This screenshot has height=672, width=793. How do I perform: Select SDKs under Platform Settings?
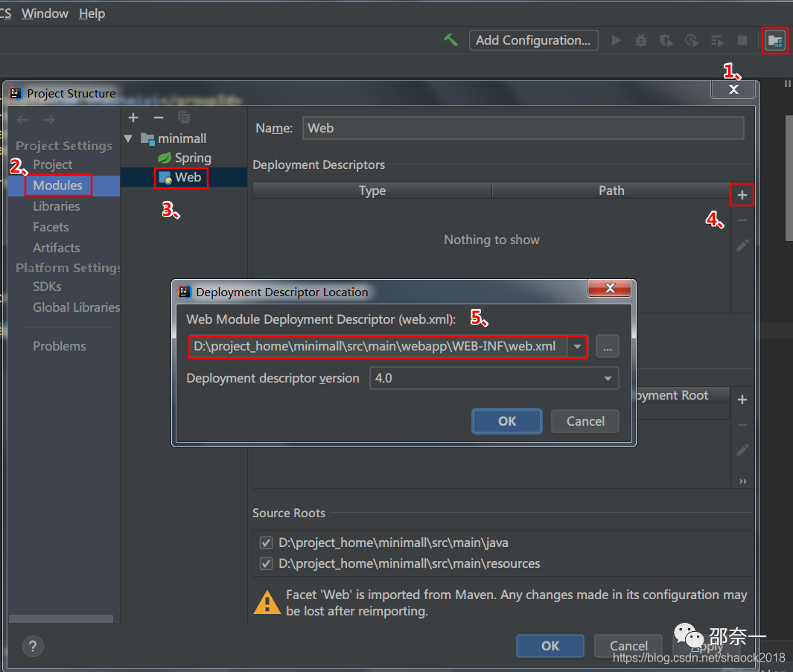tap(47, 287)
